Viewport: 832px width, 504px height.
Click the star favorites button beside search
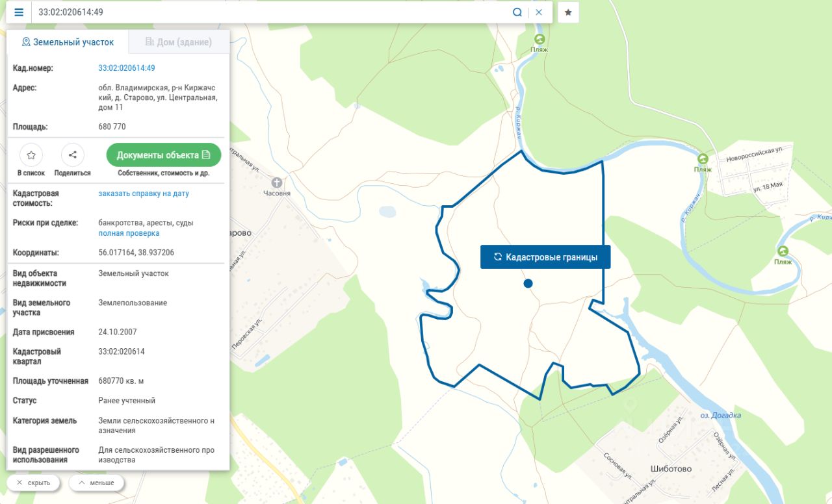[x=568, y=12]
